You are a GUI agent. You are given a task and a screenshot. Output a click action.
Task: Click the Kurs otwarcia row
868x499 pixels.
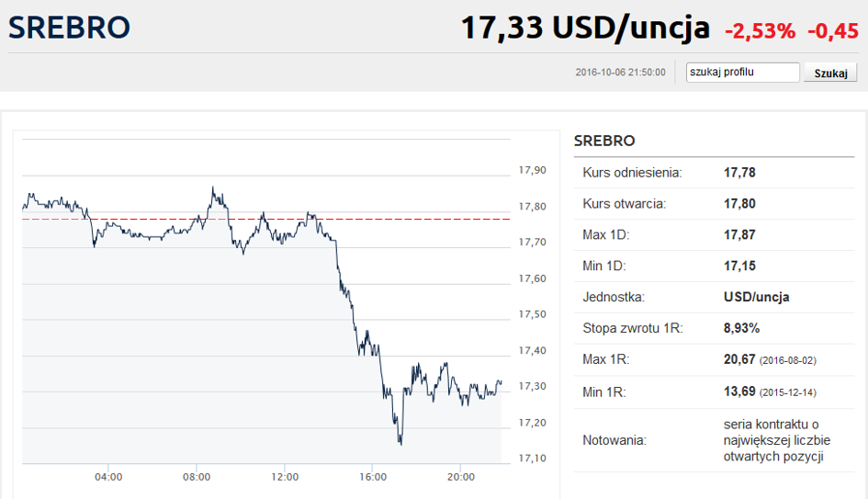coord(714,204)
